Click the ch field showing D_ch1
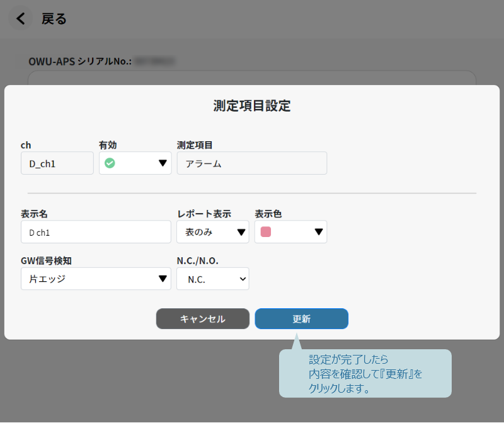504x423 pixels. tap(57, 163)
